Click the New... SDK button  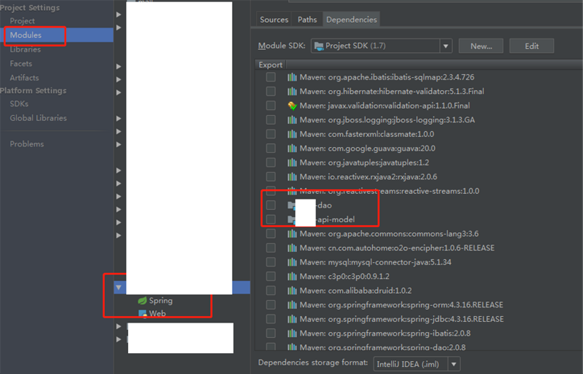click(481, 46)
